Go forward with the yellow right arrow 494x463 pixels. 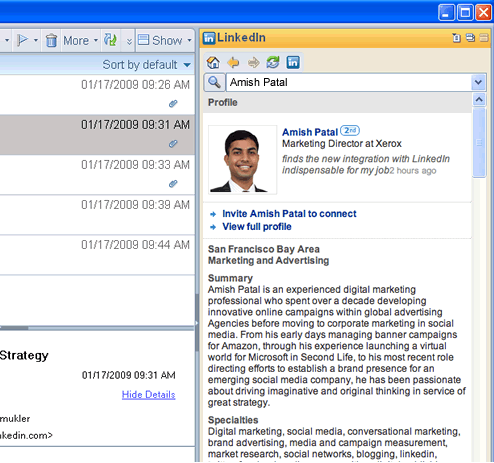tap(253, 62)
